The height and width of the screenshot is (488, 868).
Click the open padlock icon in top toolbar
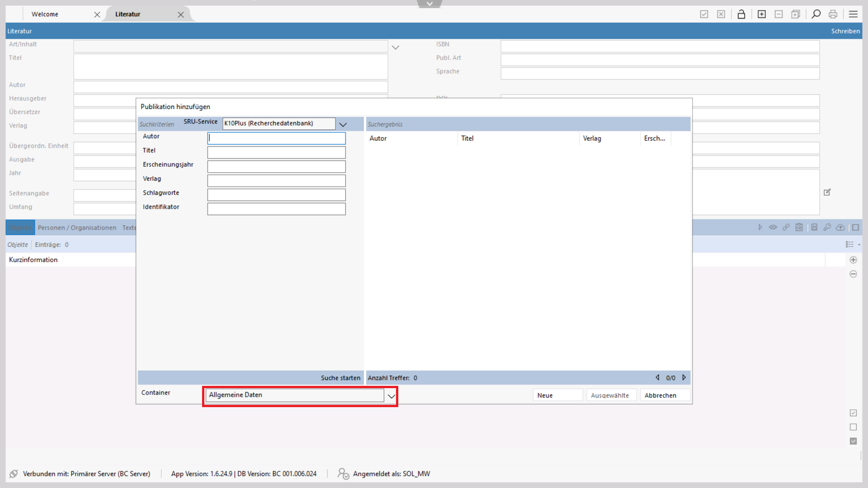tap(741, 14)
